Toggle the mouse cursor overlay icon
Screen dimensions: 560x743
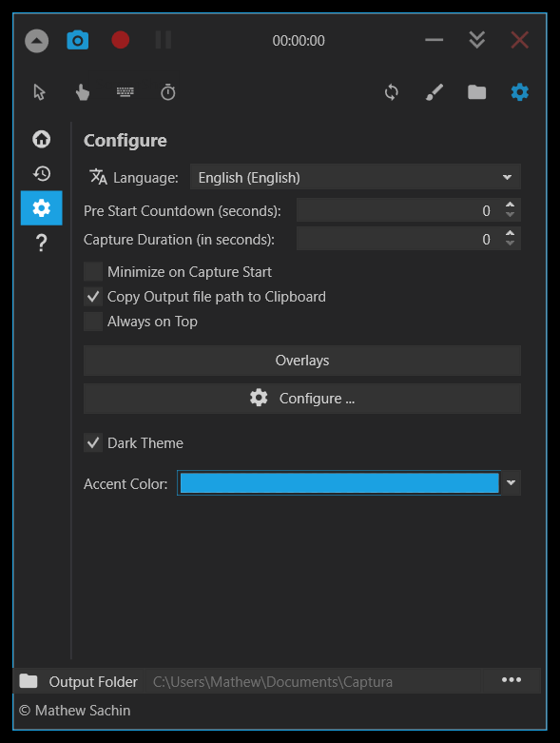(39, 92)
